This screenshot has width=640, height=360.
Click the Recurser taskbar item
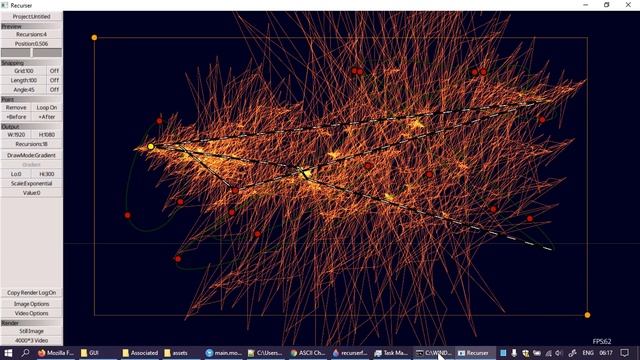[475, 353]
